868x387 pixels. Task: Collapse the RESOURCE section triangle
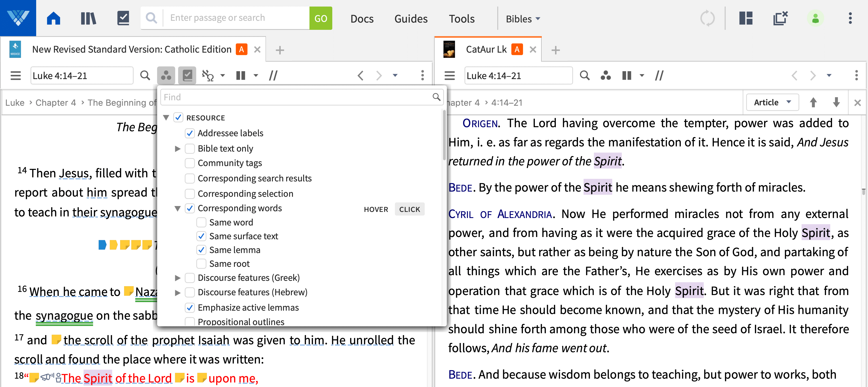(166, 117)
